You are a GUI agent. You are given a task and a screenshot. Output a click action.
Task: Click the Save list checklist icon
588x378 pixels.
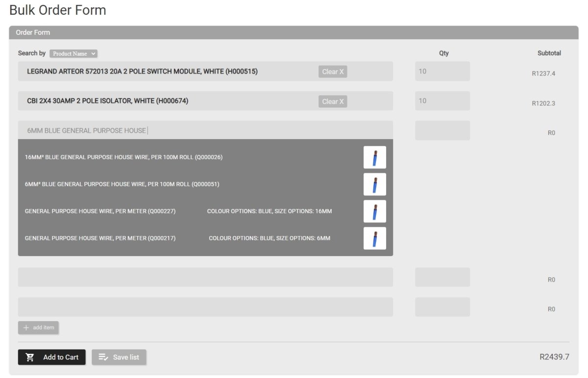103,357
